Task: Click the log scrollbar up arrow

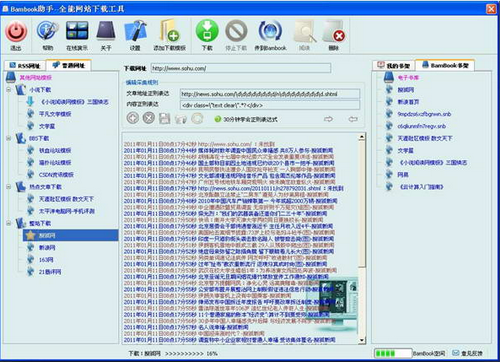Action: [362, 137]
